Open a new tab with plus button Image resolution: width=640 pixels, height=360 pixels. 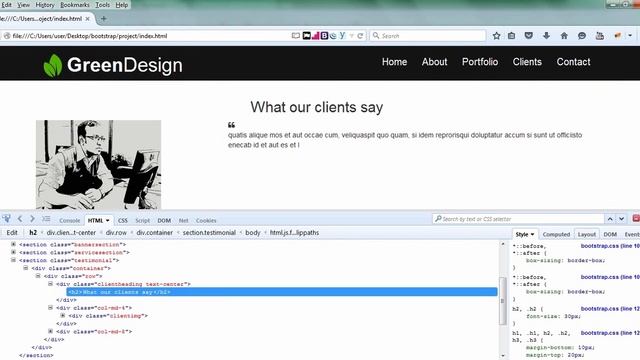point(104,19)
